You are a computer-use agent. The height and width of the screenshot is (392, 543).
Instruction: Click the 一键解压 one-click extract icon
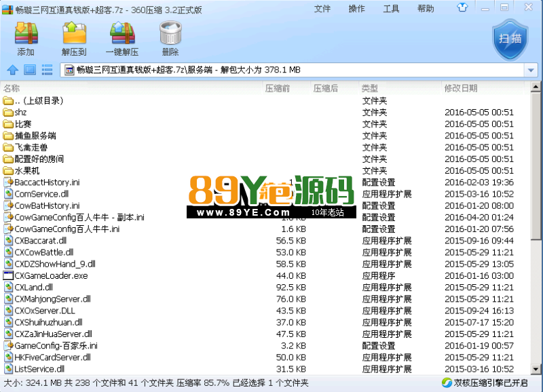pyautogui.click(x=122, y=33)
